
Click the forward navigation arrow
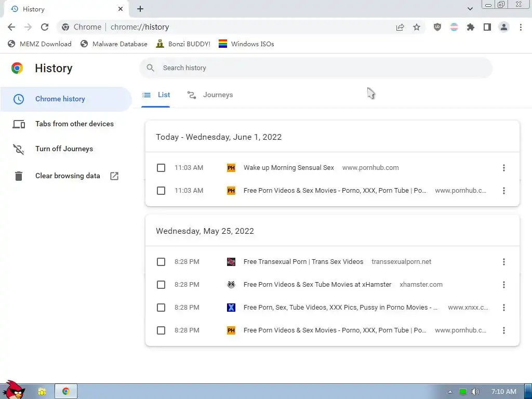click(x=28, y=27)
